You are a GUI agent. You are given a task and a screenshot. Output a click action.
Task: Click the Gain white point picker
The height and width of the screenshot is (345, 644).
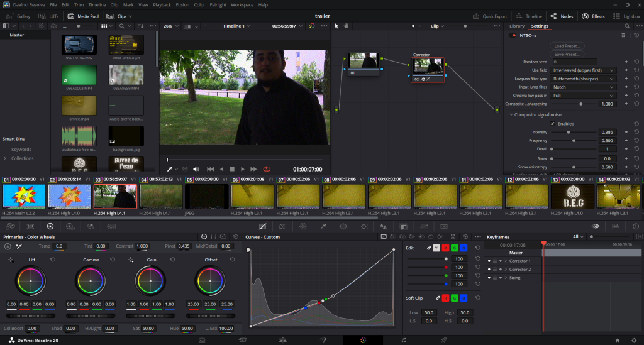[131, 260]
